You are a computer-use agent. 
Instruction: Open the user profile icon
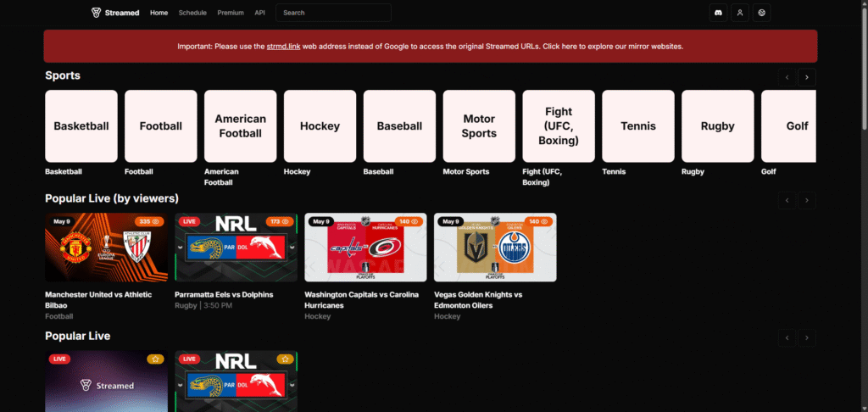740,13
